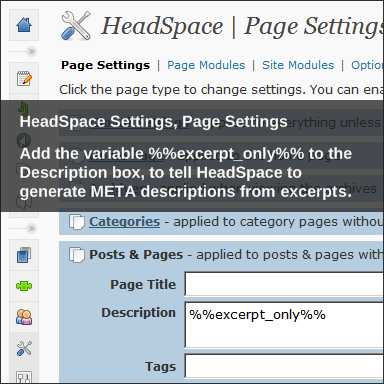Screen dimensions: 384x384
Task: Open the Dashboard home icon in sidebar
Action: [x=24, y=25]
